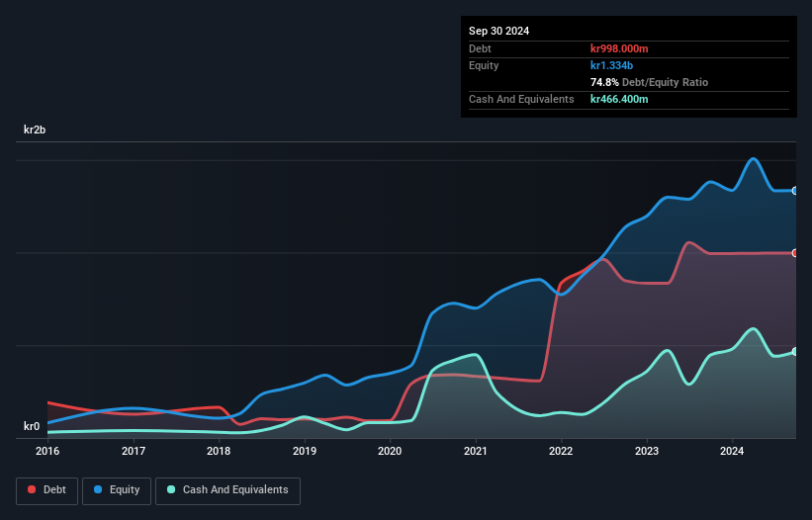The height and width of the screenshot is (520, 812).
Task: Click the Debt row label in tooltip
Action: pos(480,48)
